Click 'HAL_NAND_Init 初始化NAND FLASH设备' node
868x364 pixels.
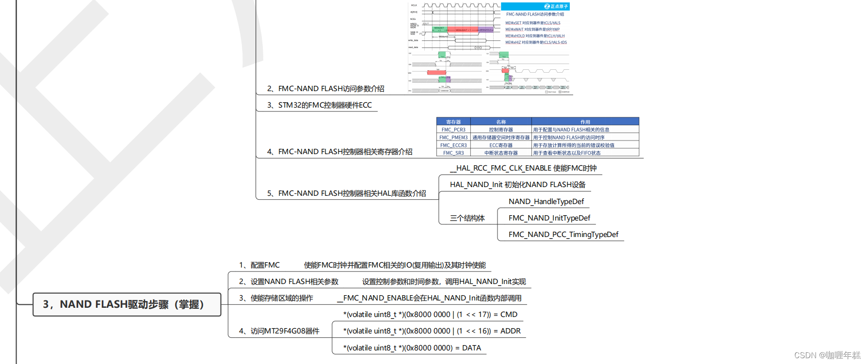pyautogui.click(x=517, y=185)
